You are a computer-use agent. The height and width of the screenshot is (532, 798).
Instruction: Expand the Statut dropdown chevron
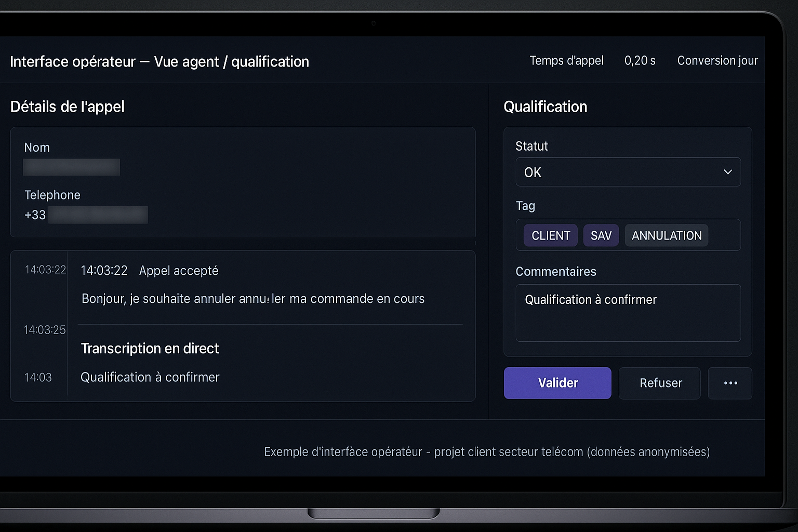click(728, 172)
